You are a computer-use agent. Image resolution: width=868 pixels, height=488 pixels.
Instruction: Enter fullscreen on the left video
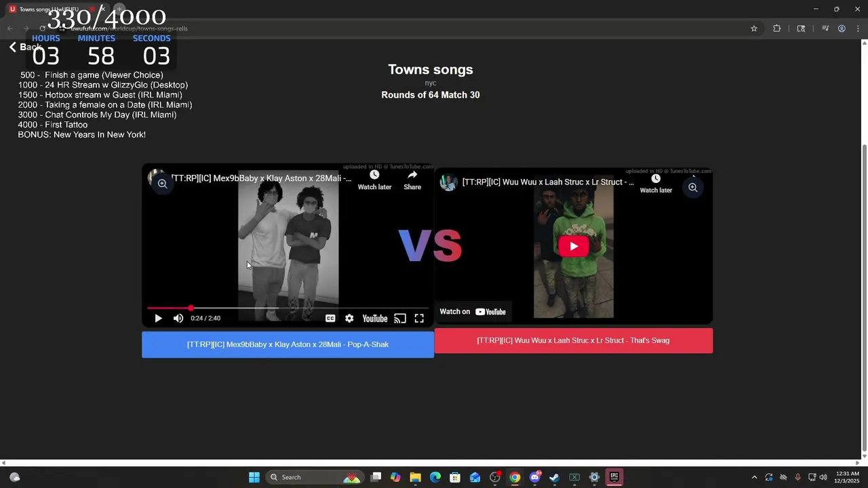(419, 319)
